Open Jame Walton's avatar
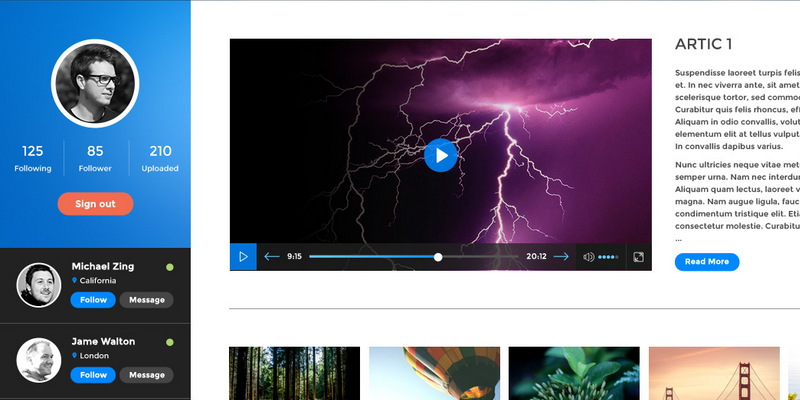The height and width of the screenshot is (400, 800). tap(39, 360)
